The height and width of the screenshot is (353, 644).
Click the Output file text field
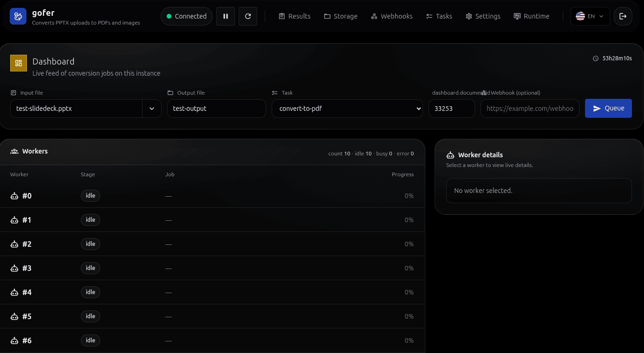pyautogui.click(x=216, y=109)
